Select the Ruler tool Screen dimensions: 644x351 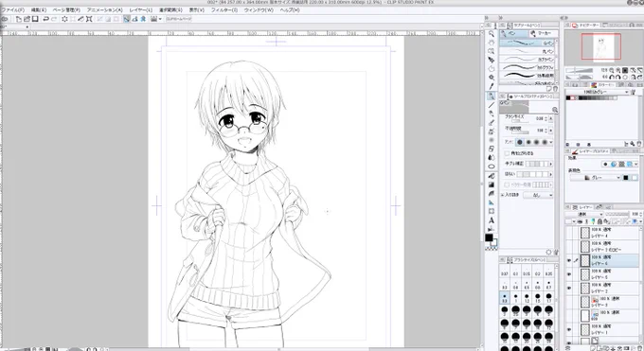click(492, 202)
